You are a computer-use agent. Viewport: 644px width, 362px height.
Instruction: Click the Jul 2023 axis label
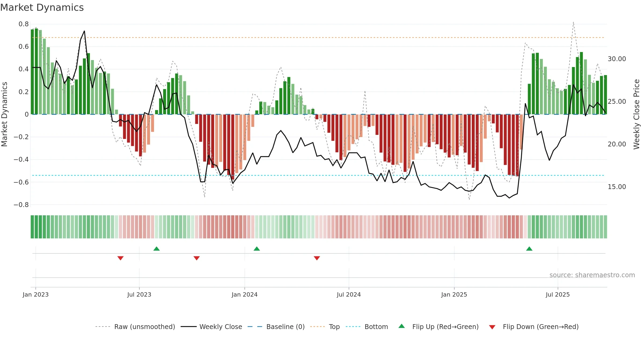(x=139, y=294)
